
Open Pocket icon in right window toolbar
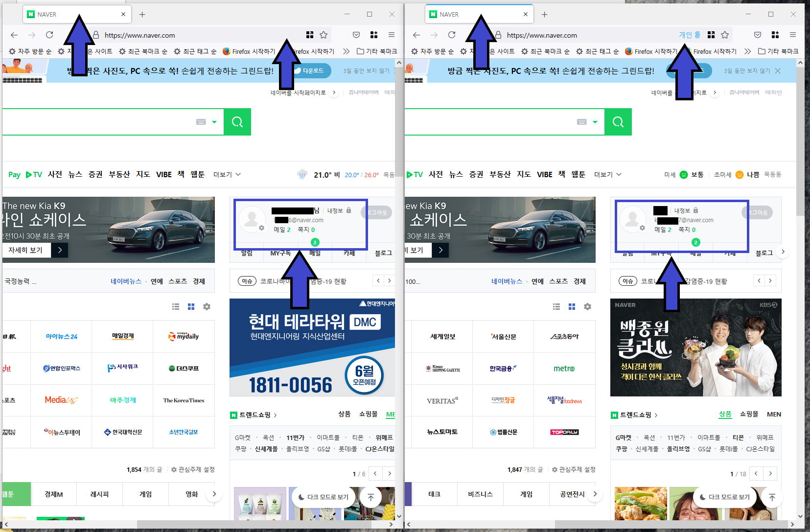pos(758,35)
